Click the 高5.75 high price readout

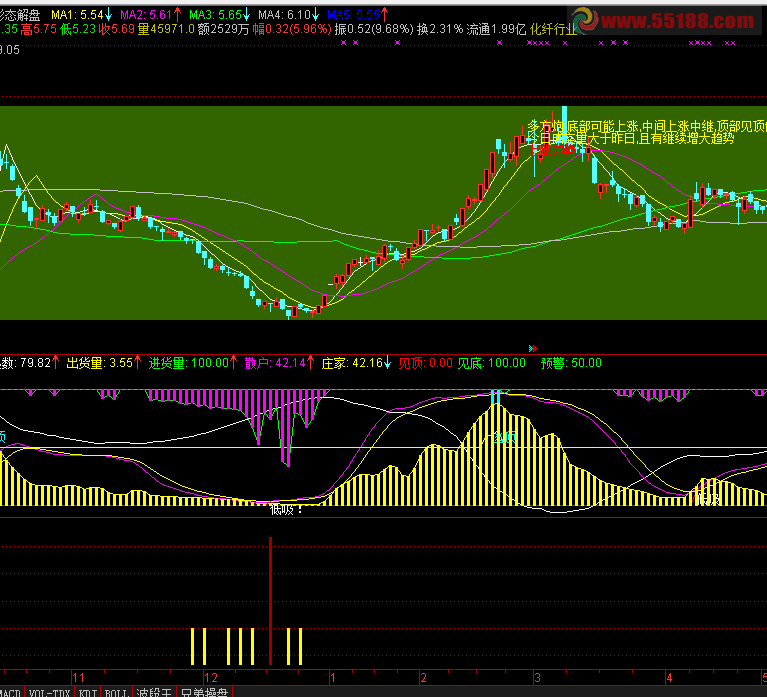(x=39, y=29)
